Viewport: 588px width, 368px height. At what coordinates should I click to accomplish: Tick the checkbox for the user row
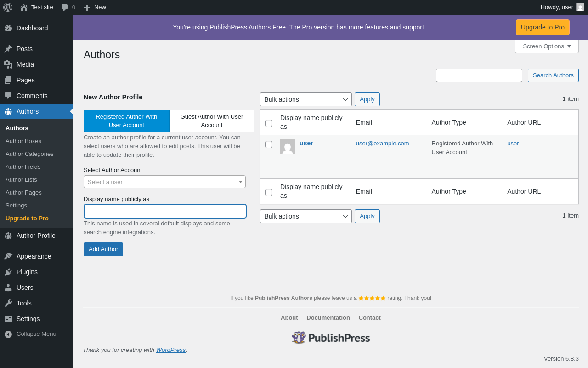coord(269,144)
